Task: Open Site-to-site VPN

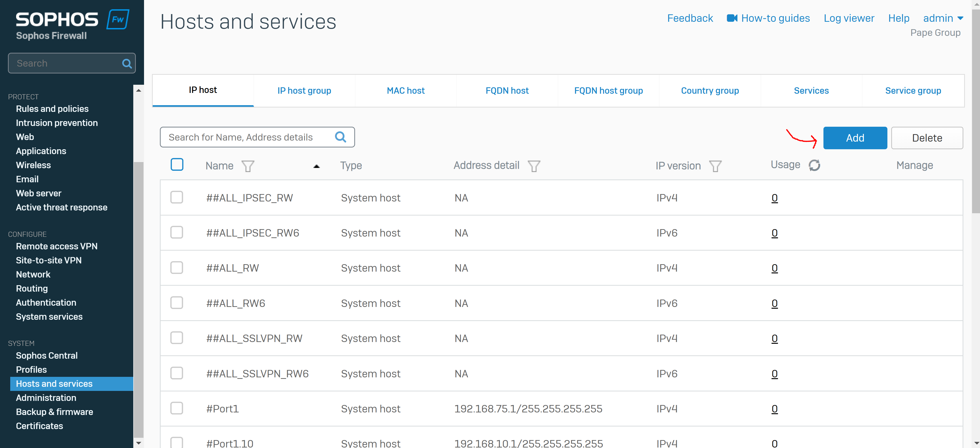Action: click(x=49, y=260)
